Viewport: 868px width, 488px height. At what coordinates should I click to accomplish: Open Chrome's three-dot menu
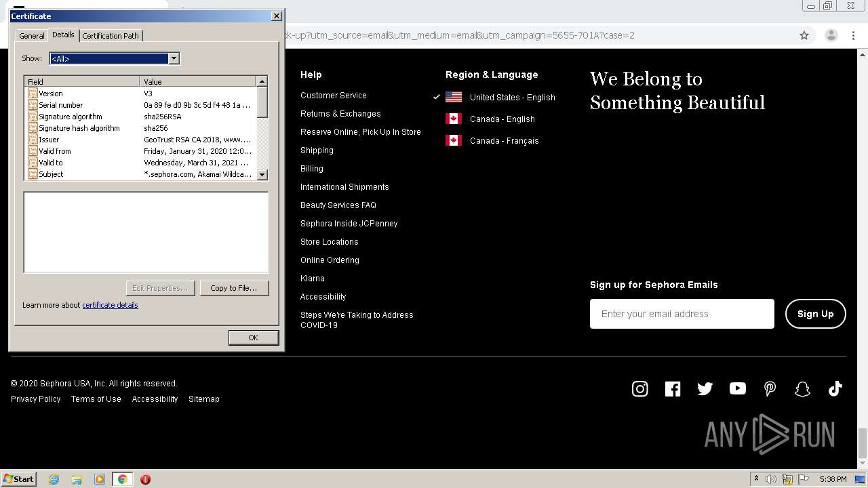854,35
